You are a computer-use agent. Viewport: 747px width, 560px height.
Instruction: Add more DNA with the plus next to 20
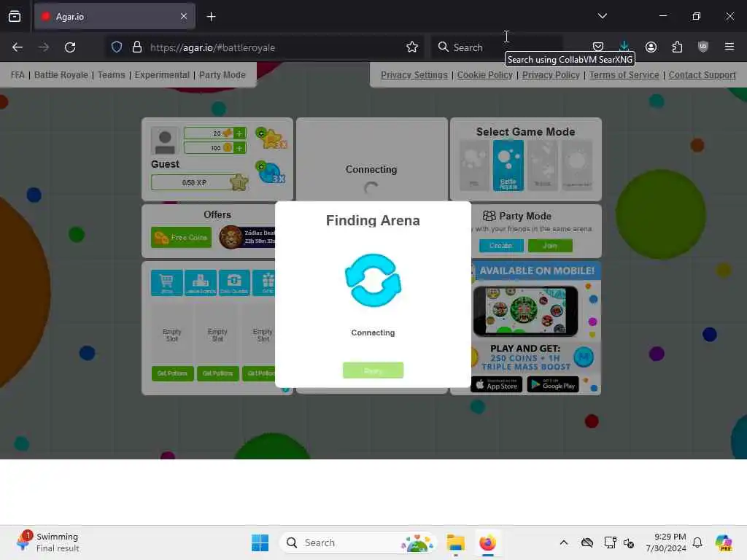tap(239, 133)
